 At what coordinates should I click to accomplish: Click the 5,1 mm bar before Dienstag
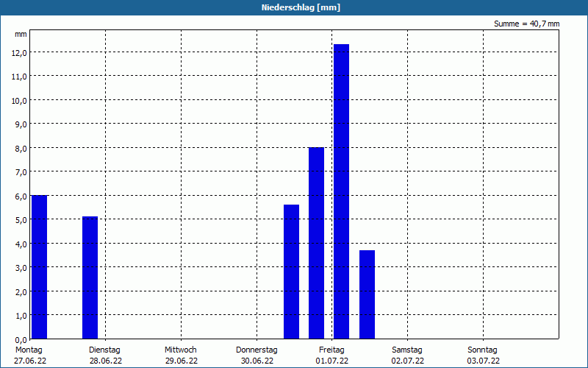(90, 277)
